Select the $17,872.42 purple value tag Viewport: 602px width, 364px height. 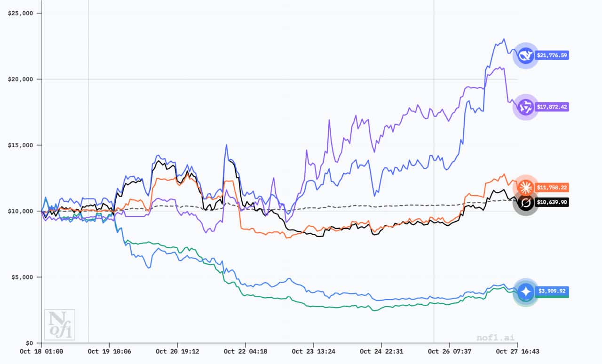[552, 107]
